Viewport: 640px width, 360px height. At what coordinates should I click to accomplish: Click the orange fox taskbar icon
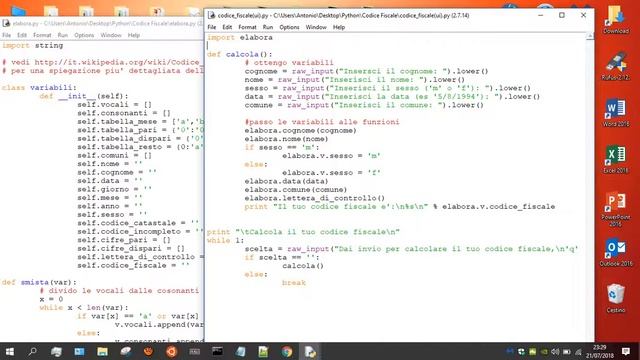pos(148,351)
